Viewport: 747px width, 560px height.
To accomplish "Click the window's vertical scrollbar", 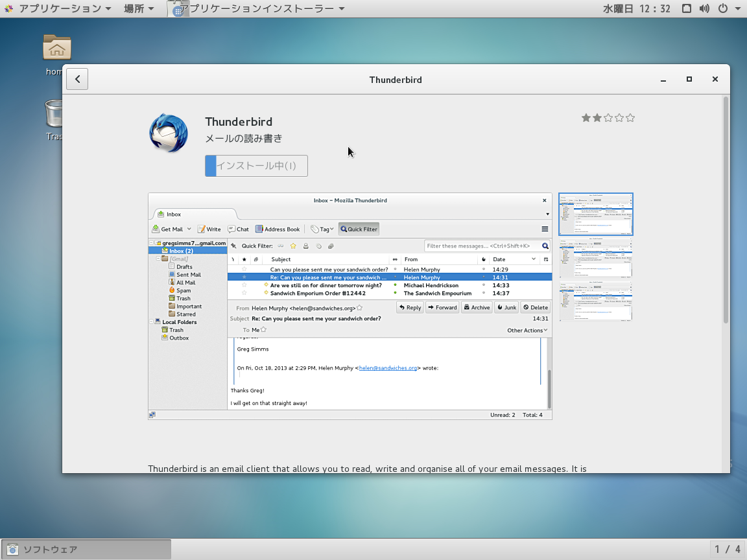I will click(x=726, y=209).
